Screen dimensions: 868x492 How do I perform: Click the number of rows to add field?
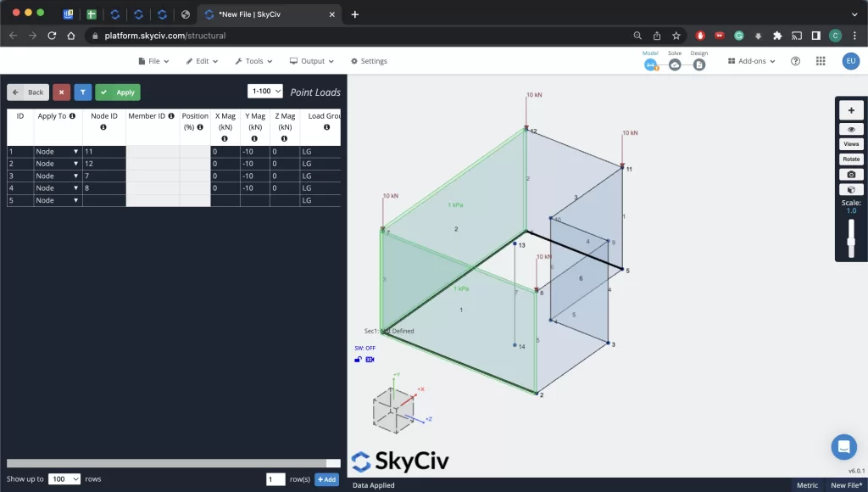tap(275, 479)
